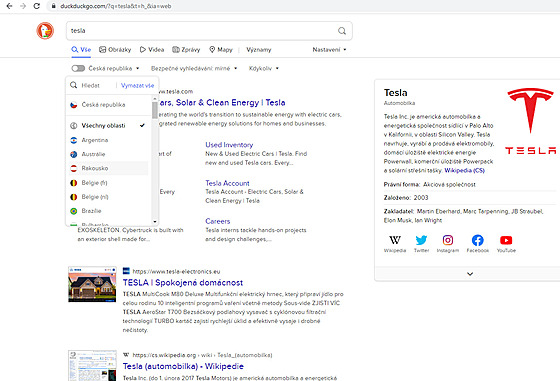This screenshot has height=381, width=560.
Task: Click the region list scrollbar thumb
Action: [155, 110]
